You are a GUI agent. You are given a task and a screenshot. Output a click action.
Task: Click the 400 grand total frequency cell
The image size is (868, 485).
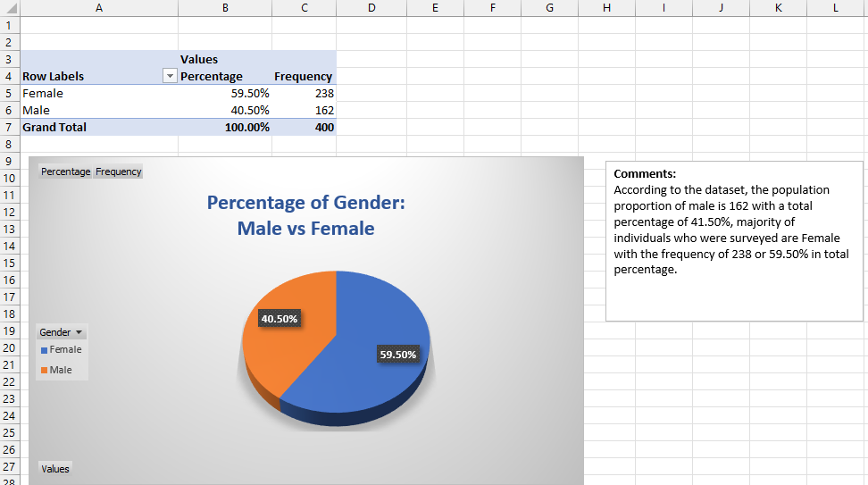click(304, 128)
